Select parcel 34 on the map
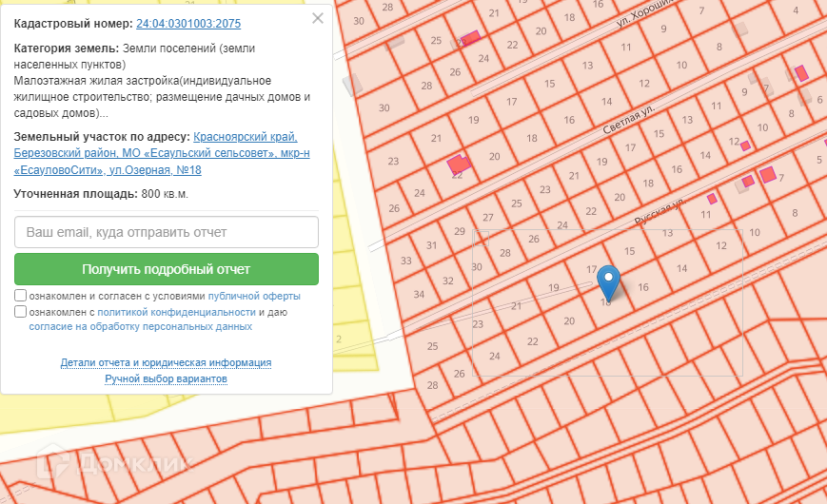This screenshot has width=827, height=504. [419, 294]
